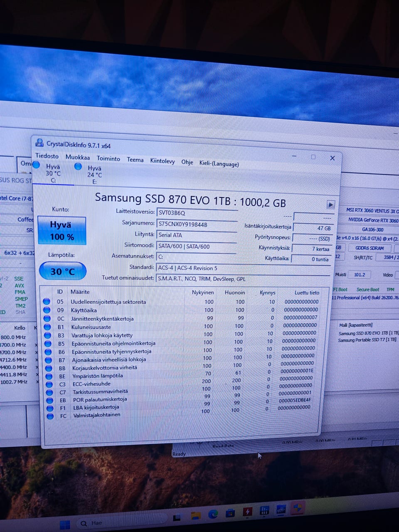Viewport: 399px width, 532px height.
Task: Click the status icon for attribute C7
Action: (x=49, y=392)
